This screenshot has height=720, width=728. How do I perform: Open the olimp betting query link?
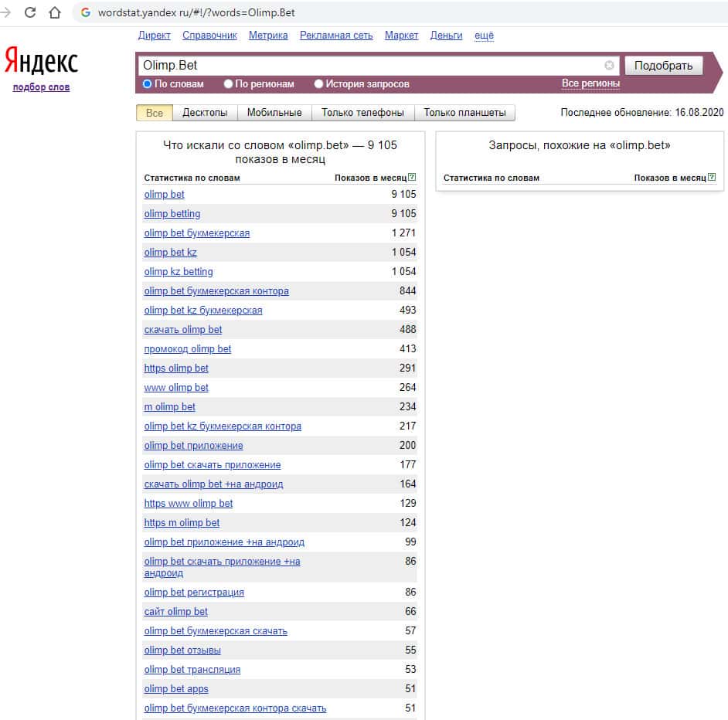tap(172, 214)
